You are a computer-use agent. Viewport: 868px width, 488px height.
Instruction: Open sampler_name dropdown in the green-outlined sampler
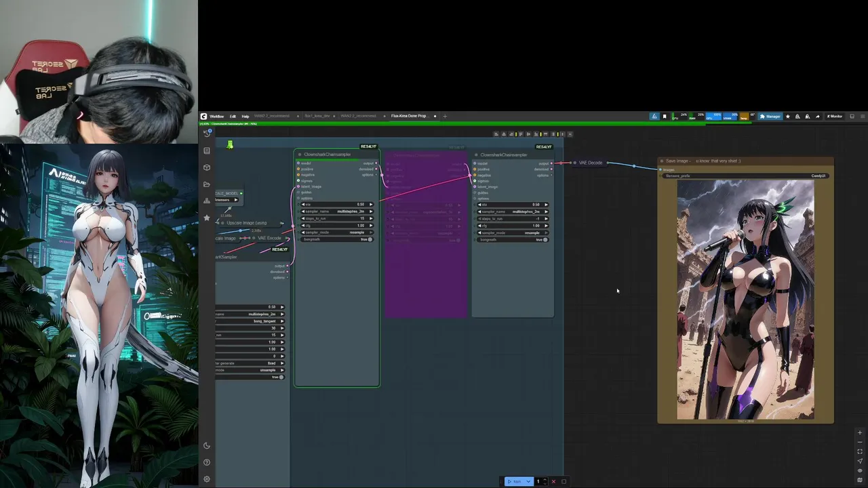(x=336, y=211)
